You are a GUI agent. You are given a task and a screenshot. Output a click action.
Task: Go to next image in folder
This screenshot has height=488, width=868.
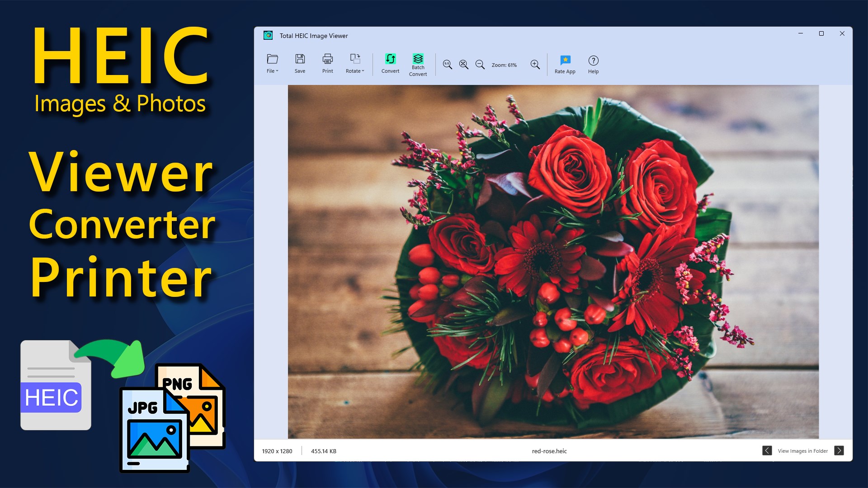839,450
